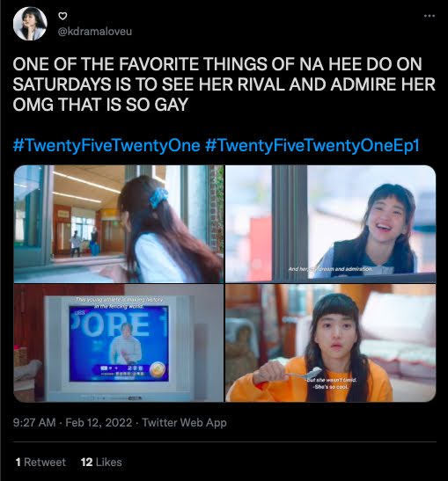Open the #TwentyFiveTwentyOneEp1 hashtag
Image resolution: width=448 pixels, height=481 pixels.
312,145
